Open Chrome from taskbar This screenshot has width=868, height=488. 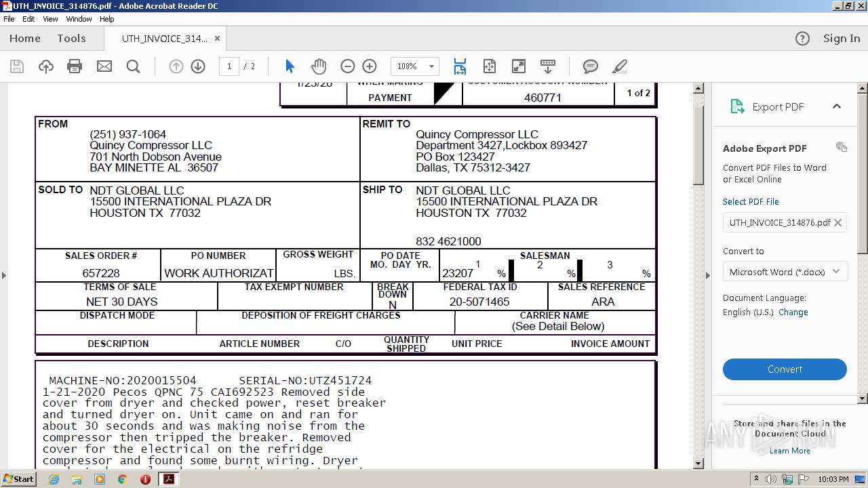pyautogui.click(x=122, y=479)
